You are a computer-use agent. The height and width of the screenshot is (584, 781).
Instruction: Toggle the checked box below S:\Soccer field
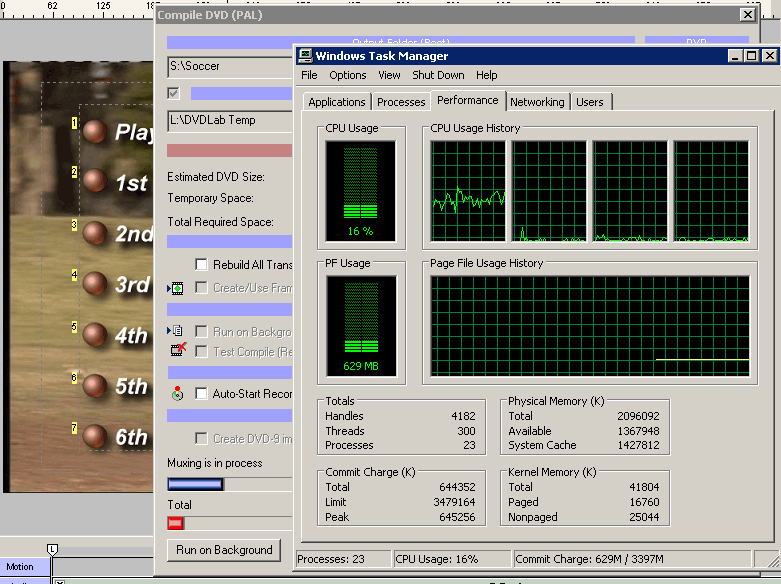173,93
